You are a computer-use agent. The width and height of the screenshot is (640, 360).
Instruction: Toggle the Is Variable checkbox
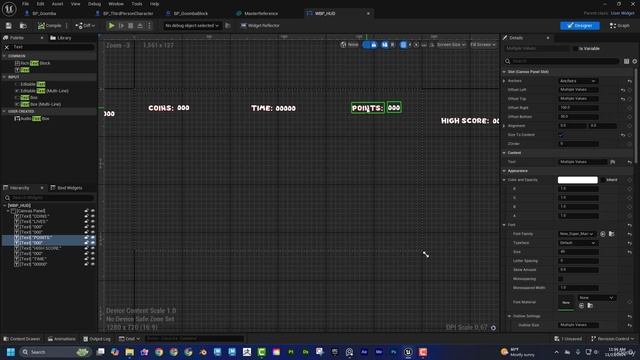coord(576,49)
